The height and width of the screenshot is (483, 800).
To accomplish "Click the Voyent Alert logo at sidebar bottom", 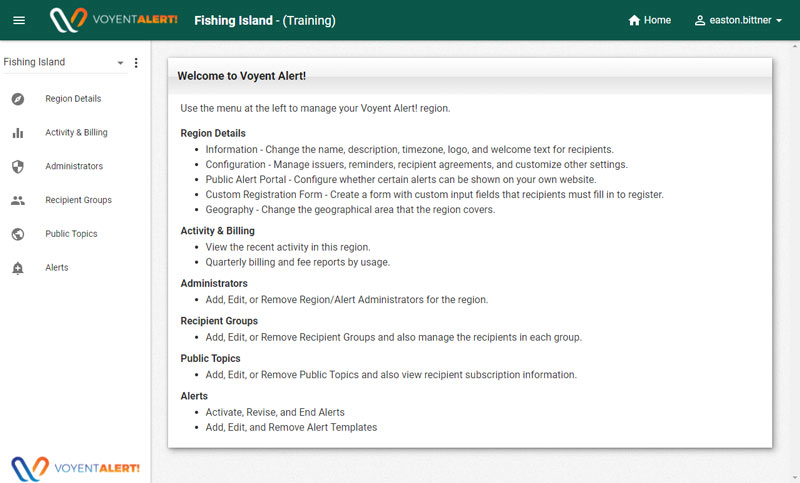I will coord(75,466).
